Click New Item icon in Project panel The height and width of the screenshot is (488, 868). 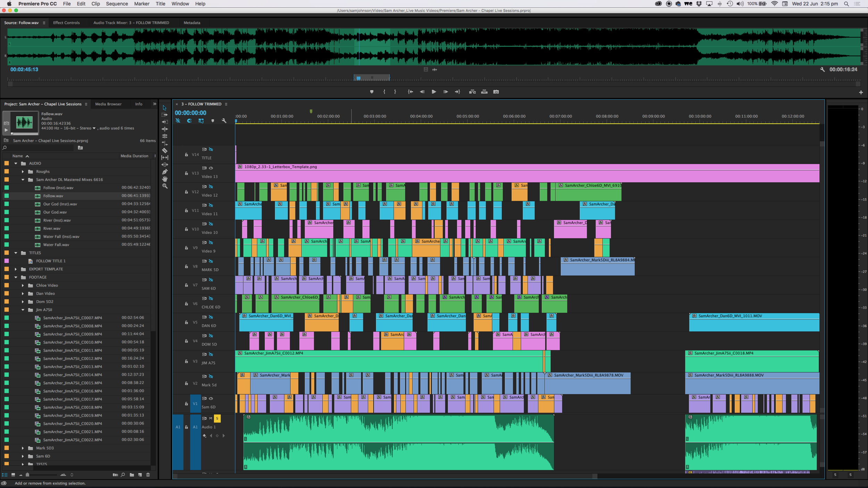coord(140,475)
